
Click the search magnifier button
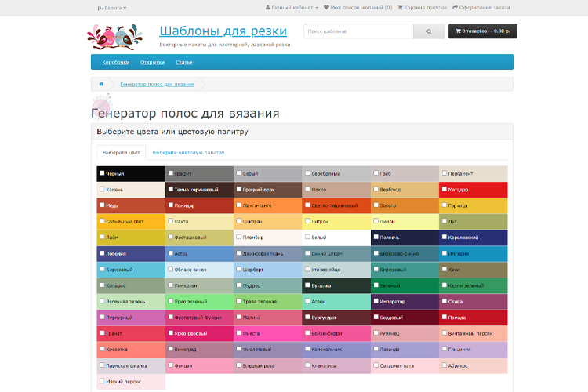pyautogui.click(x=428, y=32)
